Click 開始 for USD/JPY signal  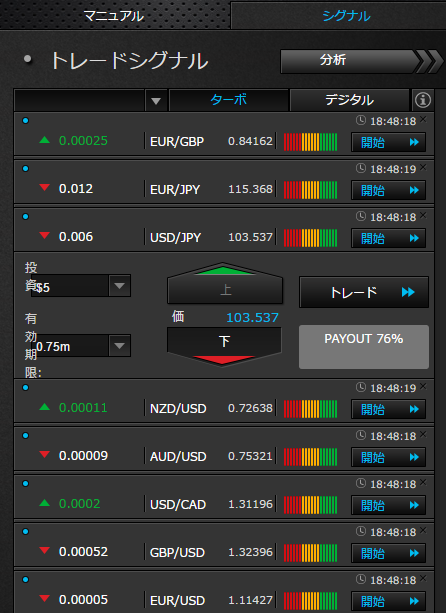coord(388,238)
